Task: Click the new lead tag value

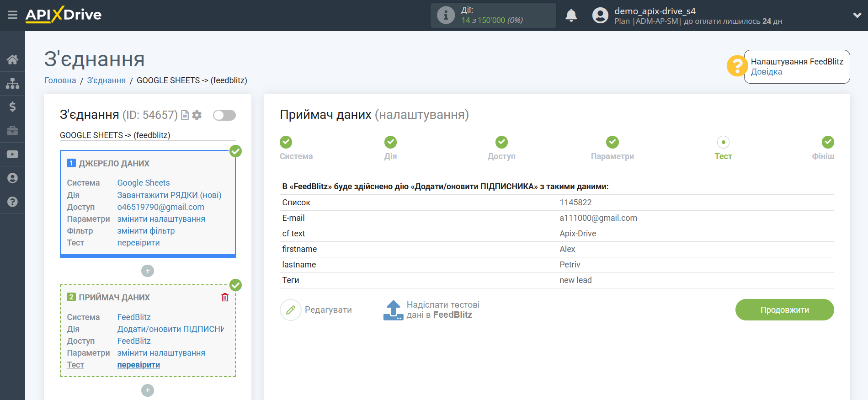Action: pos(575,280)
